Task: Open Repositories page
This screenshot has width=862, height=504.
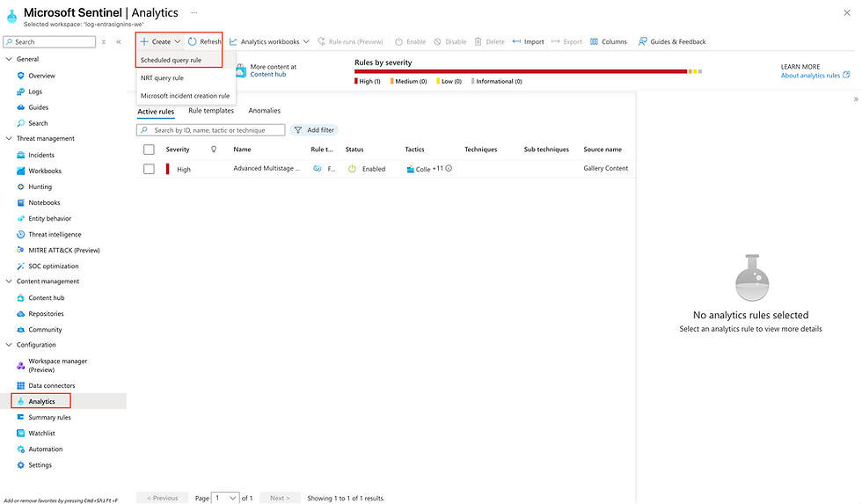Action: point(46,314)
